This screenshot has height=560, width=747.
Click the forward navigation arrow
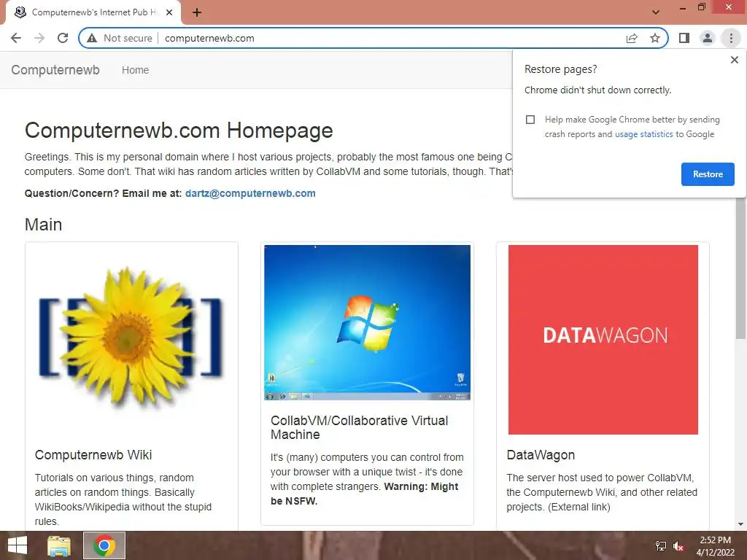[39, 38]
